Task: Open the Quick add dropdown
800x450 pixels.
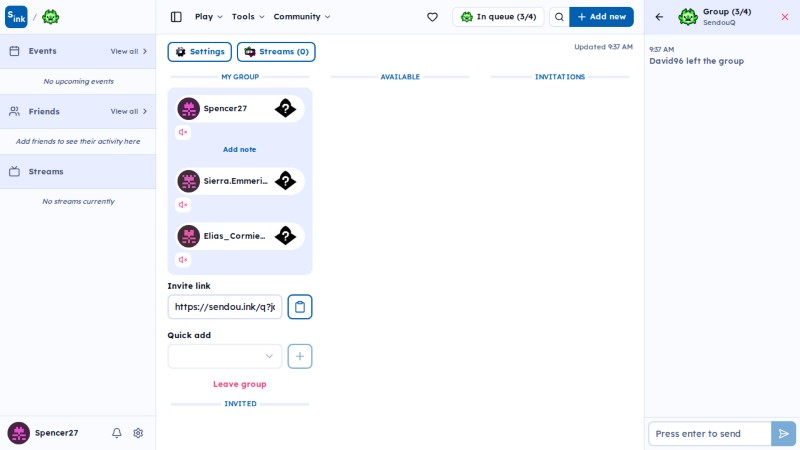Action: [224, 356]
